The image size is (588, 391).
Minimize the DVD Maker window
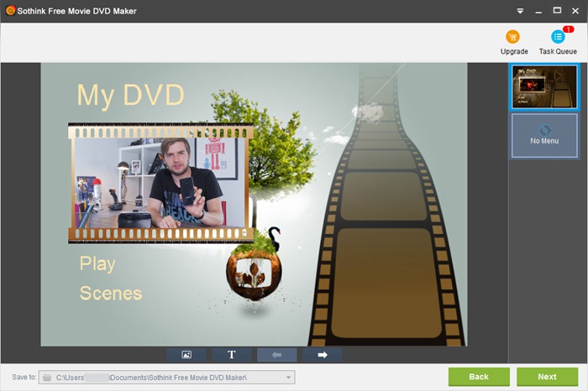pyautogui.click(x=538, y=11)
